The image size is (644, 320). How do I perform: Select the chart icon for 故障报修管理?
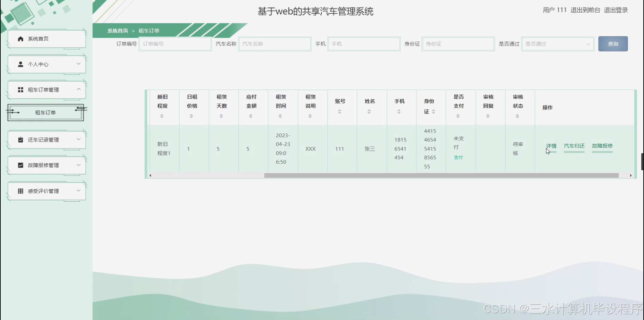tap(20, 165)
